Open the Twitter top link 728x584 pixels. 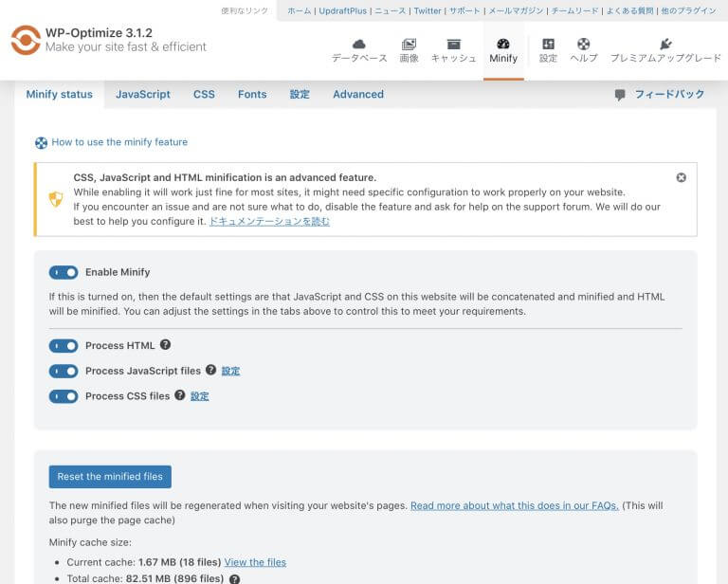click(428, 10)
